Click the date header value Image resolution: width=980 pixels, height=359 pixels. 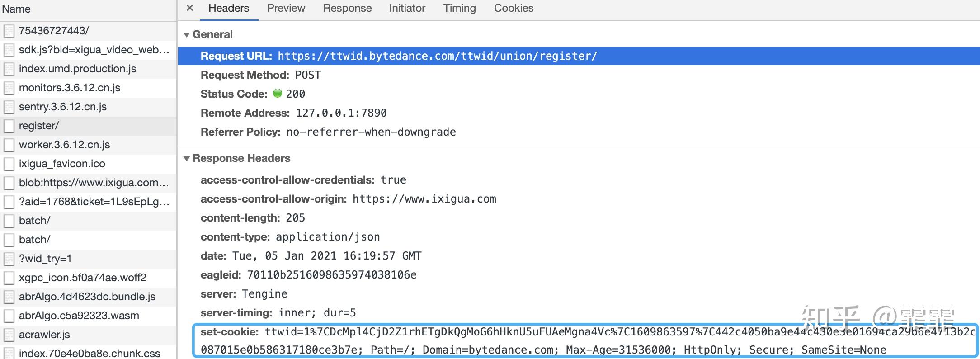327,256
